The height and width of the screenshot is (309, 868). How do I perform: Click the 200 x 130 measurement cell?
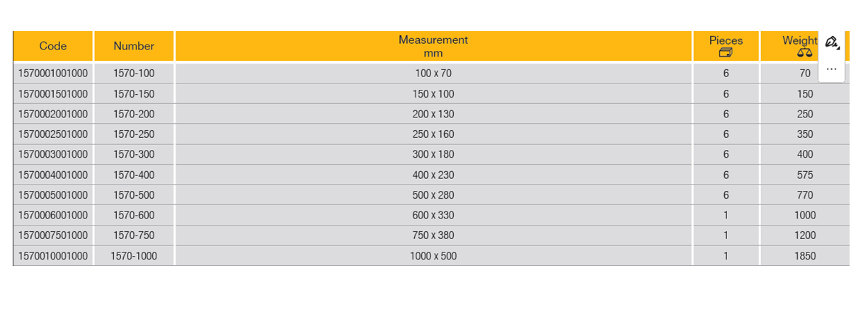coord(433,114)
